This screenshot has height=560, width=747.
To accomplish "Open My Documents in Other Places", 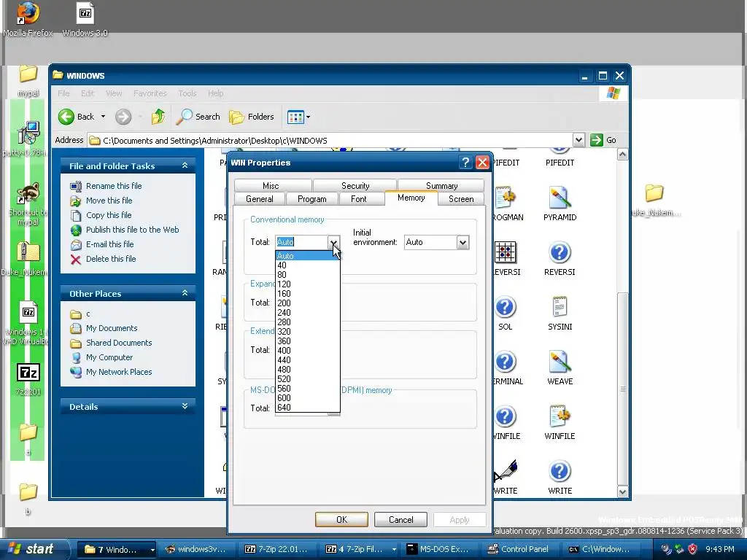I will tap(112, 328).
